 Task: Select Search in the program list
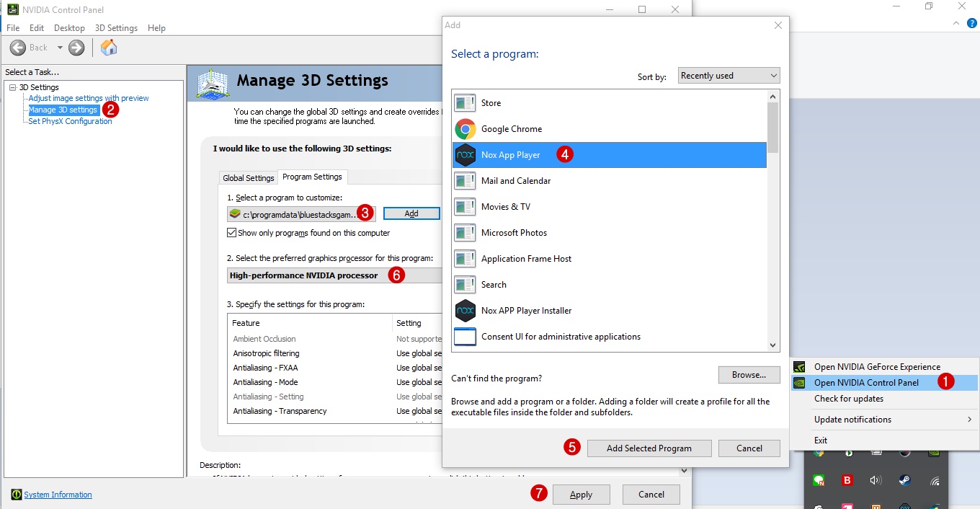click(x=610, y=285)
